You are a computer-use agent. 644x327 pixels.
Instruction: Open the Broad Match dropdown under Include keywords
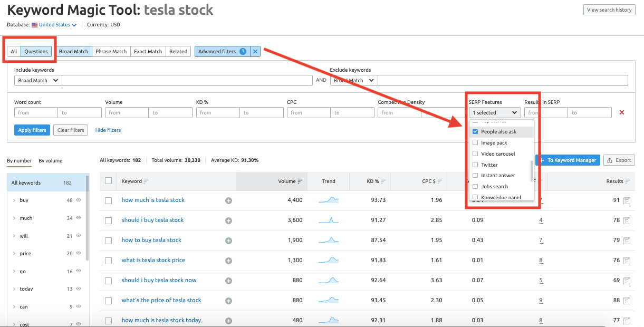tap(37, 80)
